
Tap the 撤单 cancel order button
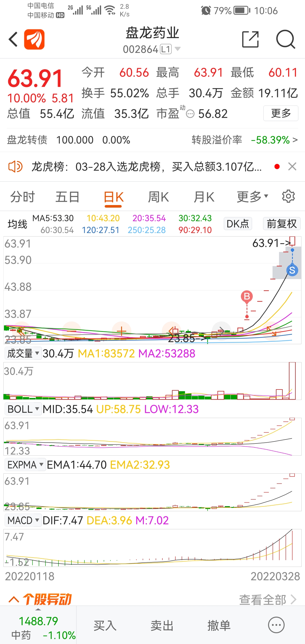point(219,625)
